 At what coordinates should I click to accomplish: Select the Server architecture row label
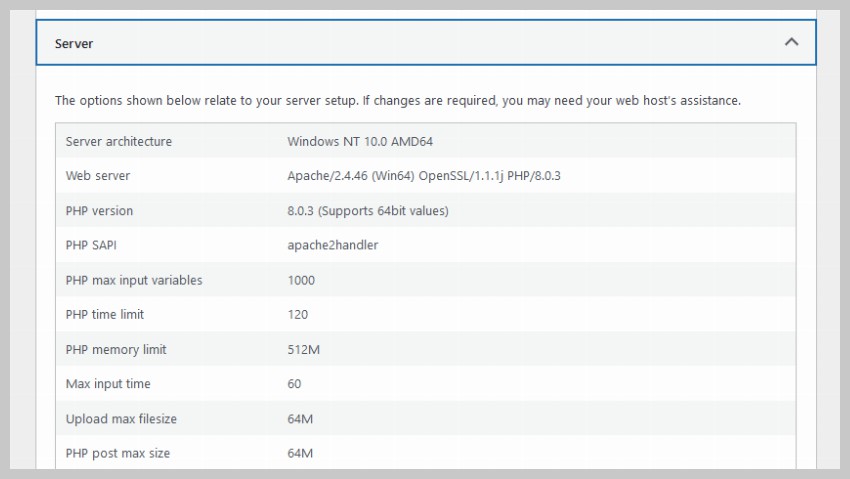point(119,142)
